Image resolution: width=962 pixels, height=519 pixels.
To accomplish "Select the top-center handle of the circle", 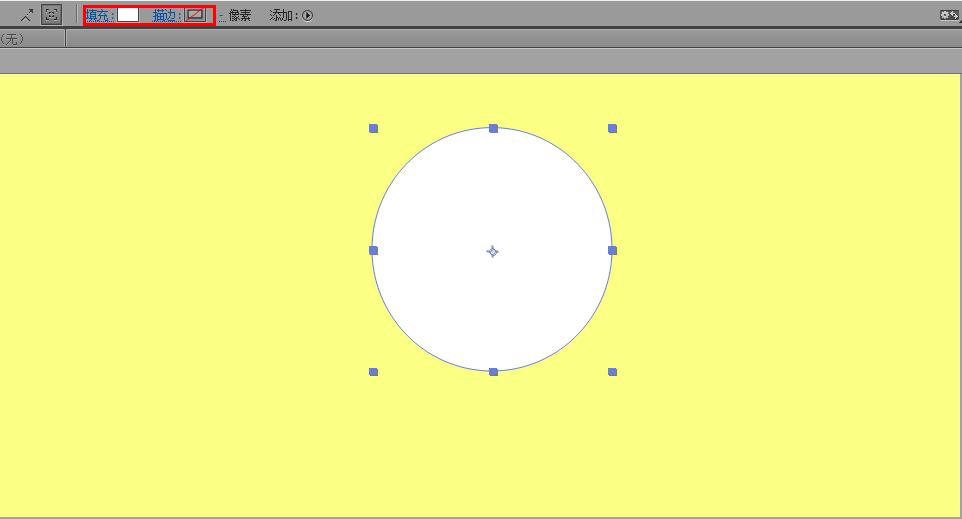I will tap(493, 128).
